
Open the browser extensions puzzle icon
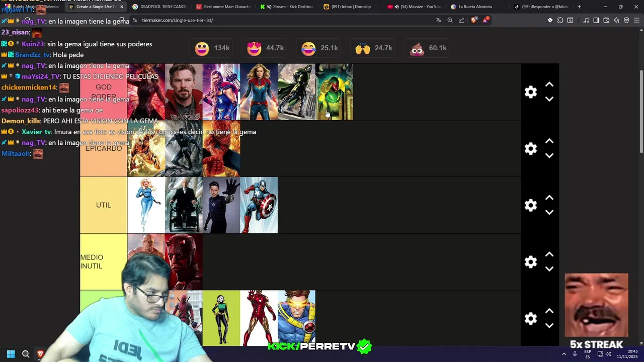(560, 20)
